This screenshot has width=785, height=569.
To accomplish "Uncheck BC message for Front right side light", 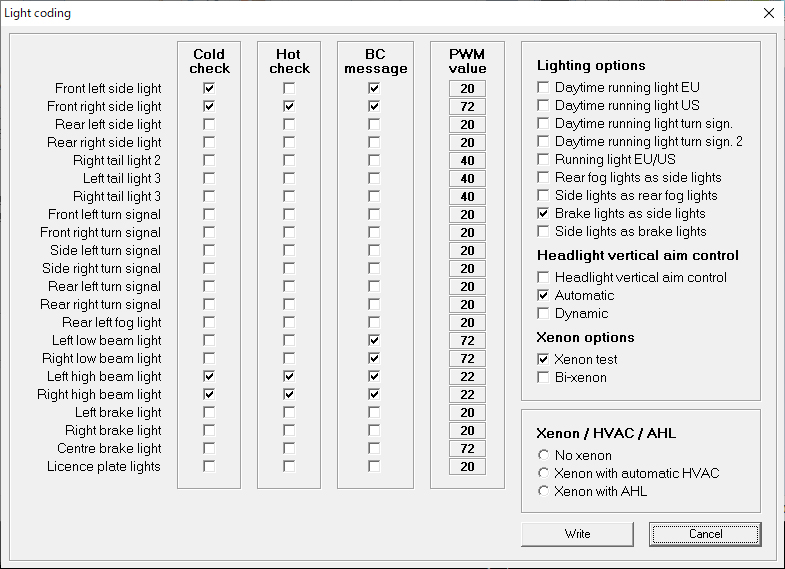I will [374, 107].
